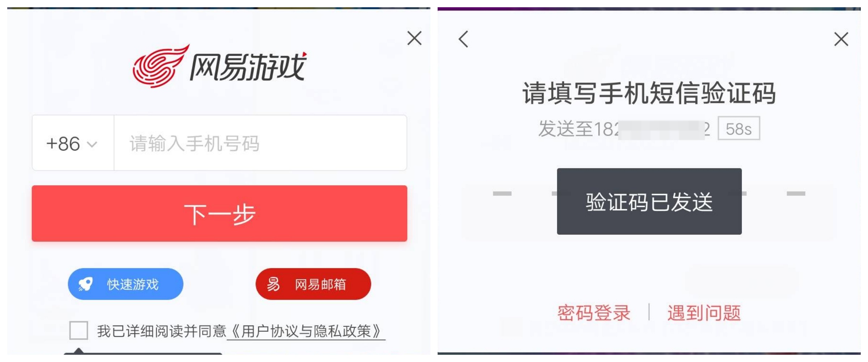Click the 网易游戏 wordmark text
868x362 pixels.
pyautogui.click(x=248, y=67)
